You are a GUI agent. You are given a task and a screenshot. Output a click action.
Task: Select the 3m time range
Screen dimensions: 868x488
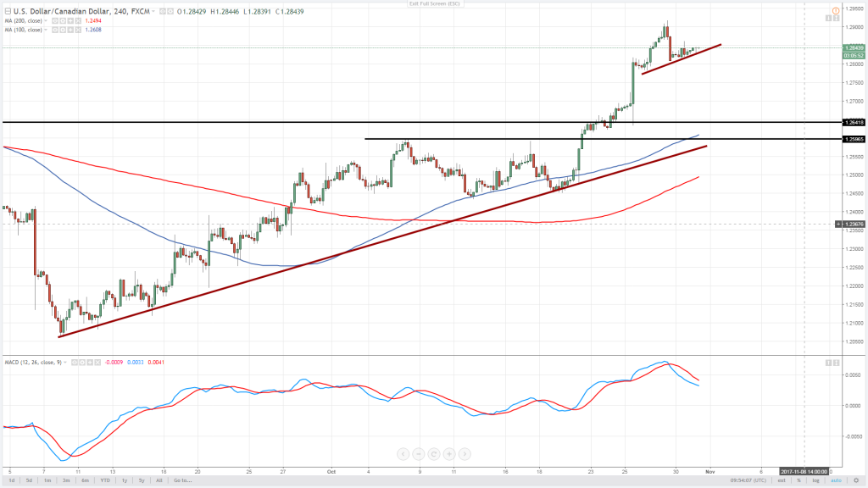coord(66,480)
